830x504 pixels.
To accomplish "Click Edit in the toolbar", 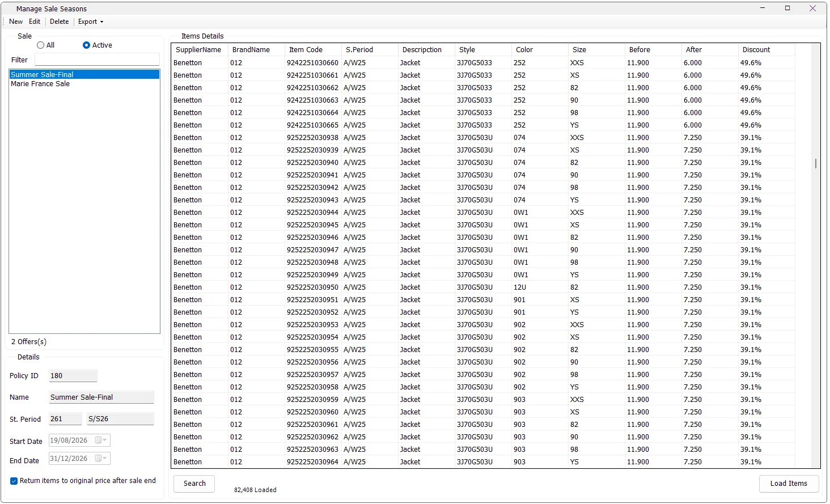I will [x=35, y=22].
